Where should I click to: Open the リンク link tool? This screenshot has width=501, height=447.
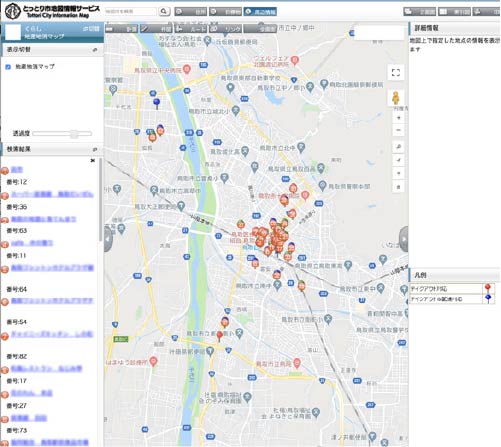point(225,29)
